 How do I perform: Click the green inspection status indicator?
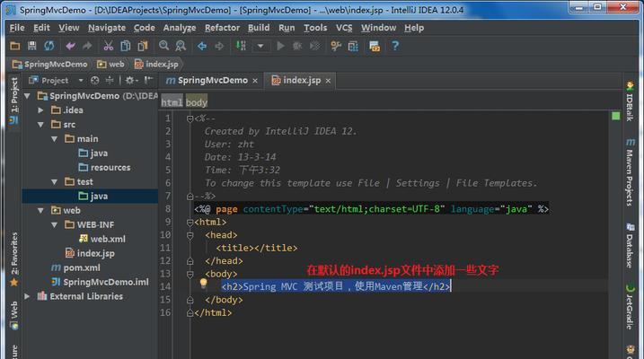[x=615, y=116]
